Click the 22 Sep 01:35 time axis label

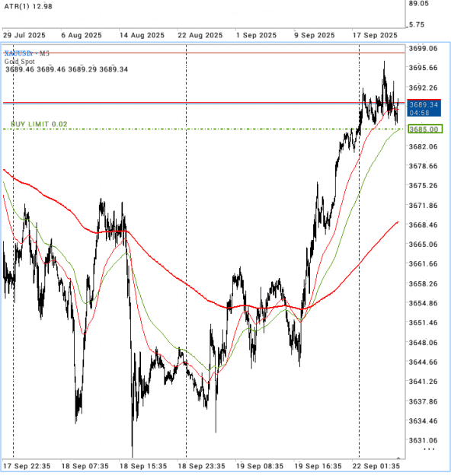[376, 466]
